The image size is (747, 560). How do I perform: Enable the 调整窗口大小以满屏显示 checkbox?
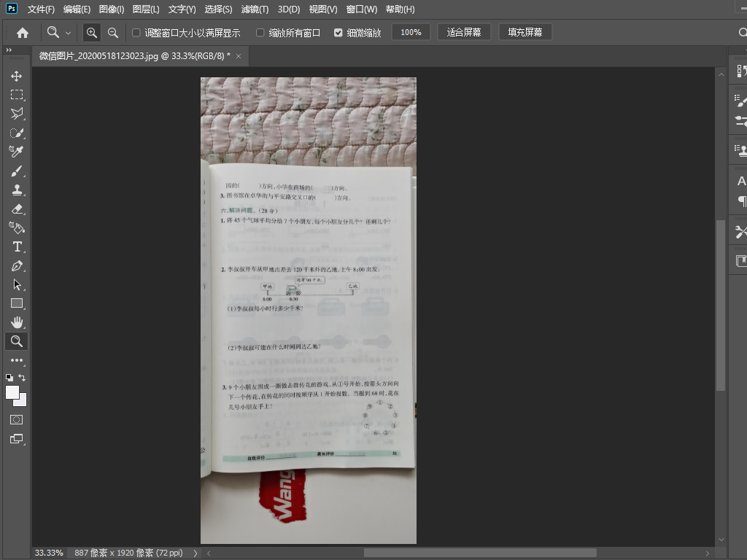(136, 31)
